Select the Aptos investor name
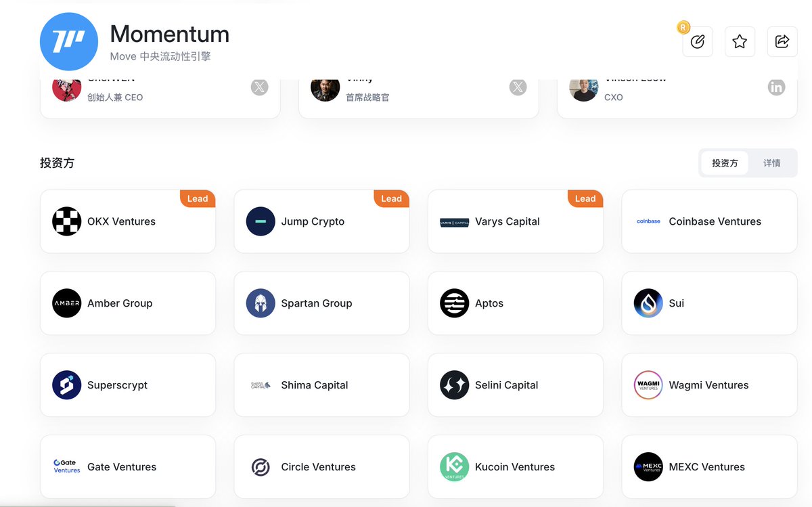 point(489,303)
